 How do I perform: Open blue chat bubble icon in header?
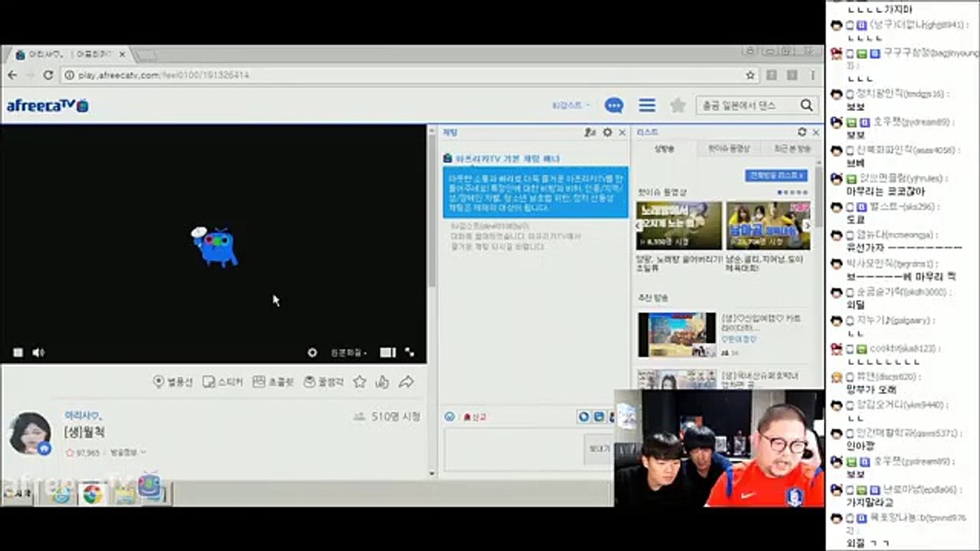pyautogui.click(x=613, y=106)
